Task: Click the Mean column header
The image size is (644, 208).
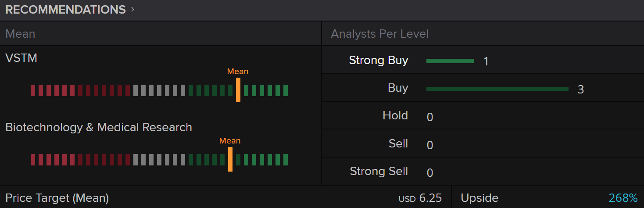Action: click(x=20, y=34)
